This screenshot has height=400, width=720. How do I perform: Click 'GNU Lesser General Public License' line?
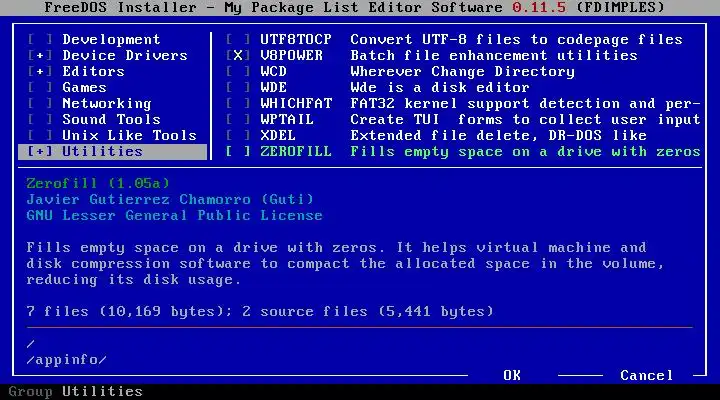pyautogui.click(x=174, y=215)
